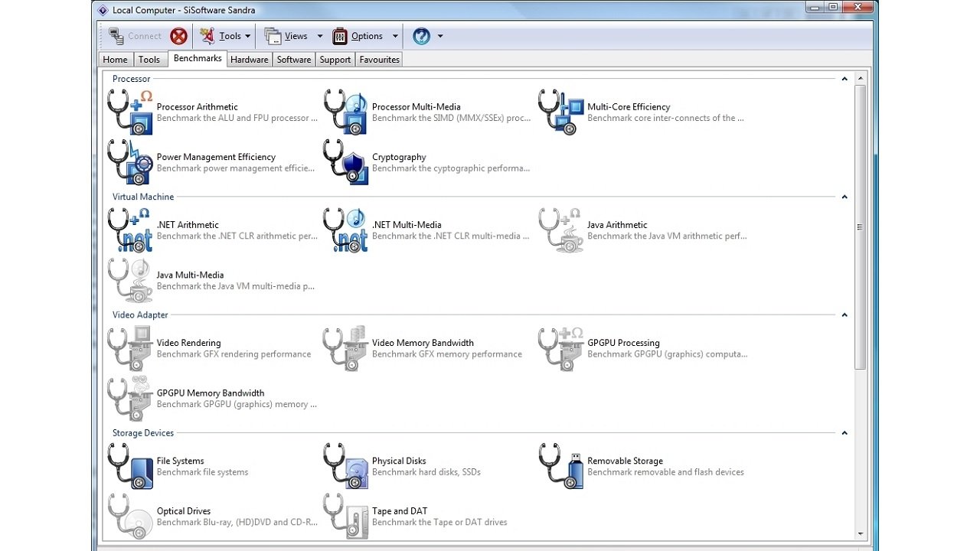The height and width of the screenshot is (551, 980).
Task: Go to the Favourites tab
Action: click(x=379, y=60)
